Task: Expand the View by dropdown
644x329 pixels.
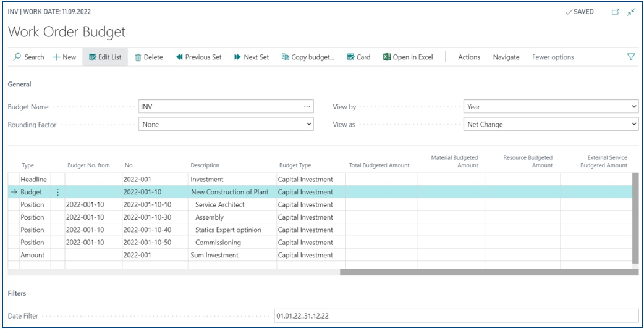Action: pos(633,107)
